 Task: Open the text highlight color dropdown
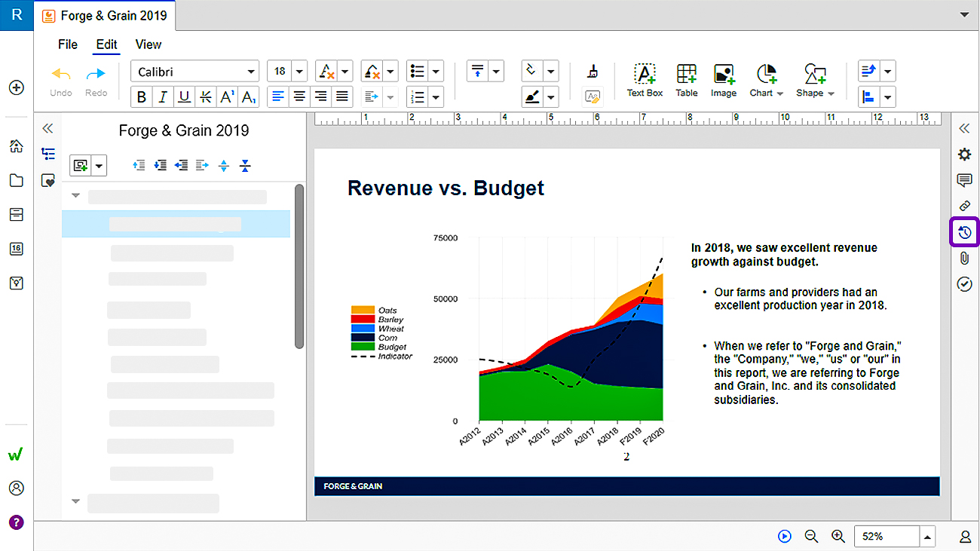tap(390, 72)
